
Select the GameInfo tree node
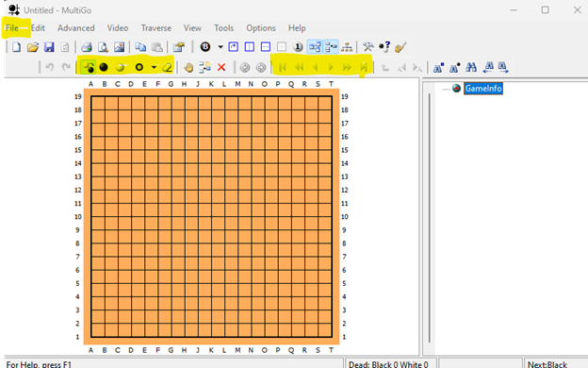pos(483,89)
